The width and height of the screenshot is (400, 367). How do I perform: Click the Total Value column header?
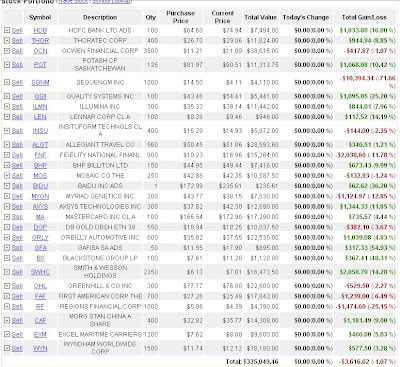click(x=260, y=17)
